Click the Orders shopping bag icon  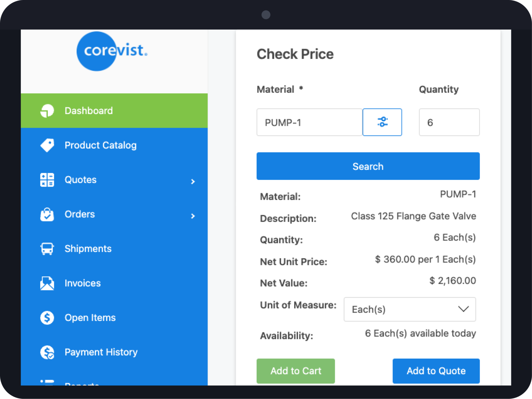47,214
